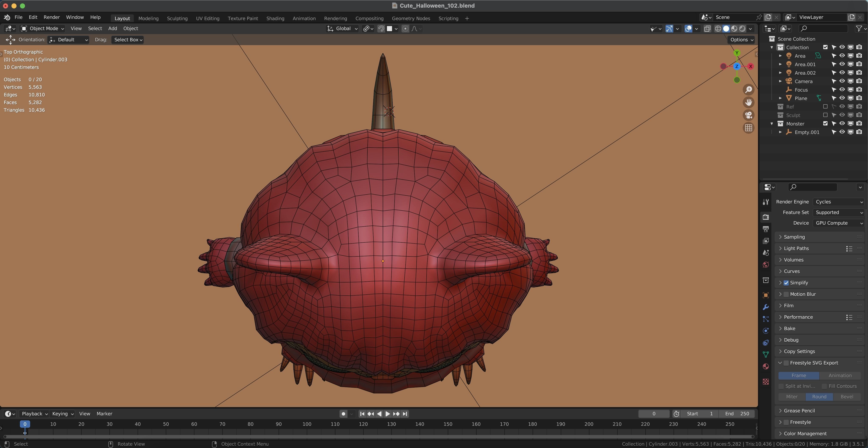Jump to the timeline start frame
Screen dimensions: 868x448
[362, 414]
